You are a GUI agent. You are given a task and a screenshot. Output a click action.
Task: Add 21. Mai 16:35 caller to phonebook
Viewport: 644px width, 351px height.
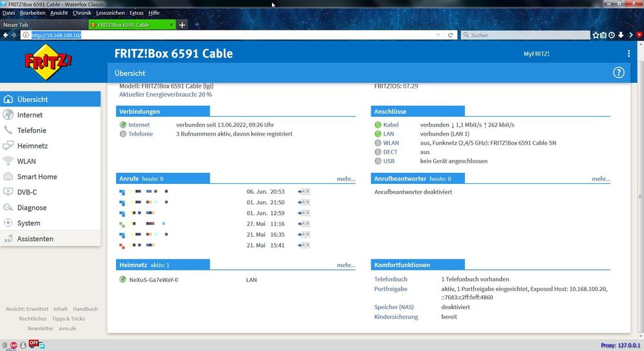(x=304, y=234)
